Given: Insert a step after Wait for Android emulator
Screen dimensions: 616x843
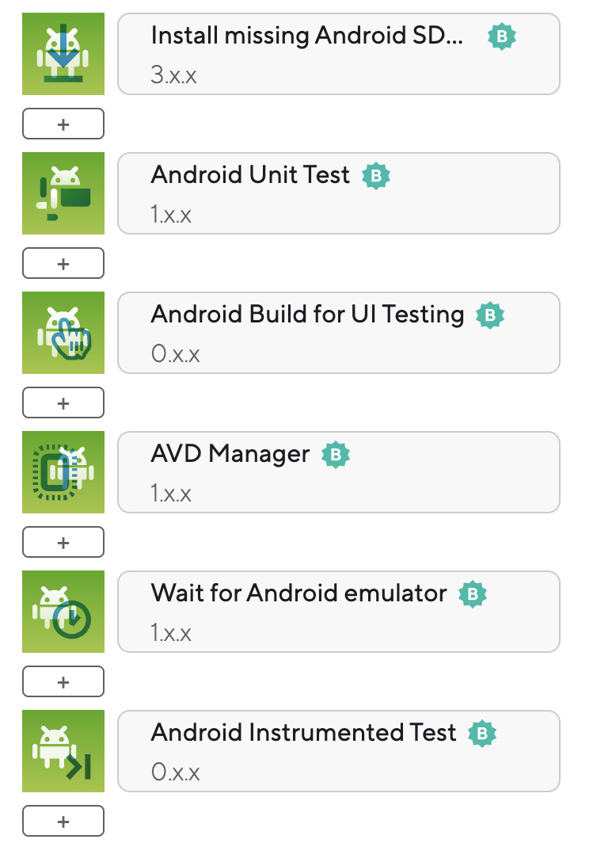Looking at the screenshot, I should [63, 681].
